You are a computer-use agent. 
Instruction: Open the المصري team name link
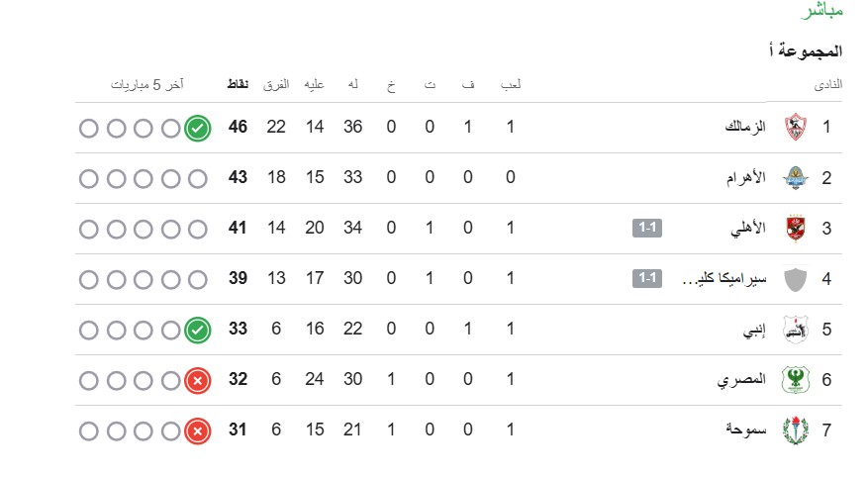click(741, 380)
